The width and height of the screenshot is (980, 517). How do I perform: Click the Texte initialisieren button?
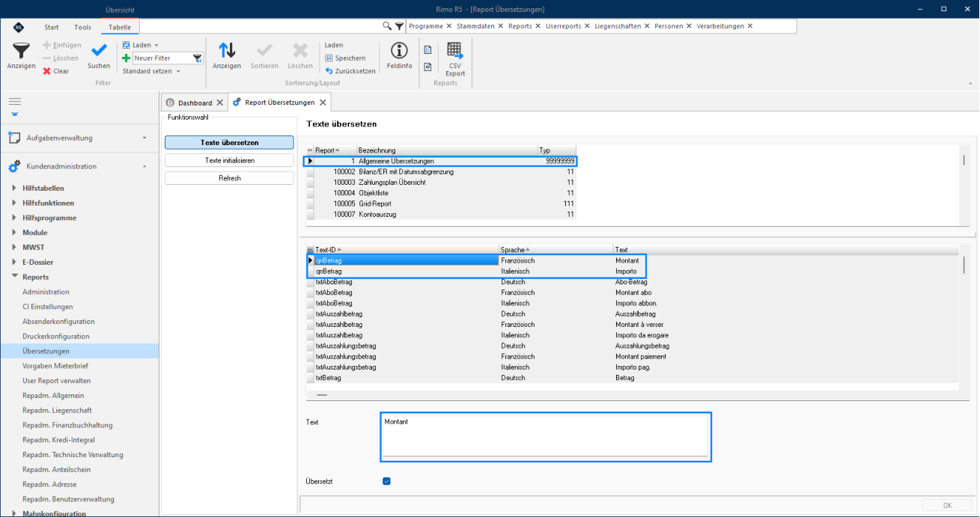click(x=229, y=160)
